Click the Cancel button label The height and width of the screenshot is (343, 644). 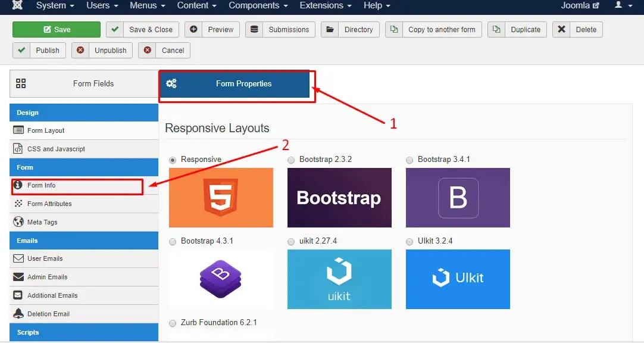tap(173, 51)
